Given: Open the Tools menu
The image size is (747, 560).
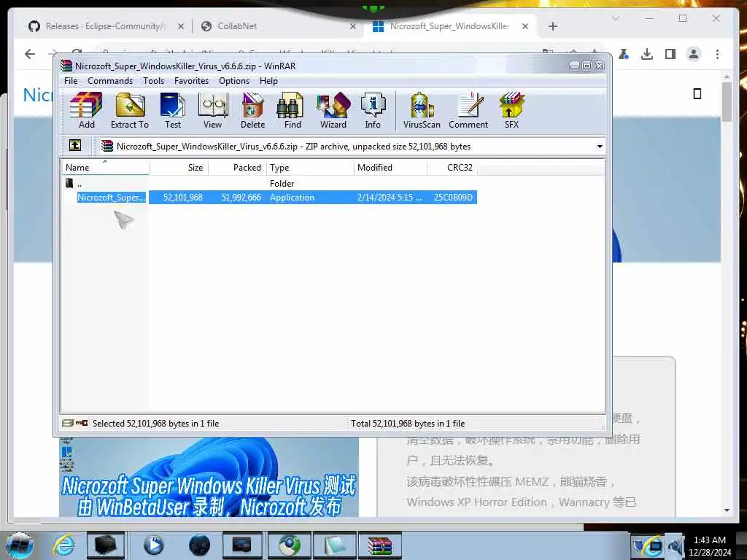Looking at the screenshot, I should [x=153, y=81].
